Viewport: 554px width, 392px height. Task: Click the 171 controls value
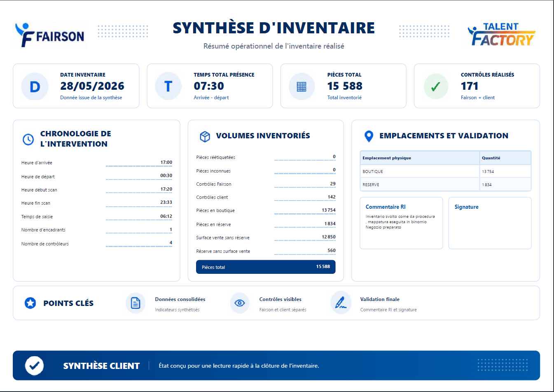click(x=470, y=86)
